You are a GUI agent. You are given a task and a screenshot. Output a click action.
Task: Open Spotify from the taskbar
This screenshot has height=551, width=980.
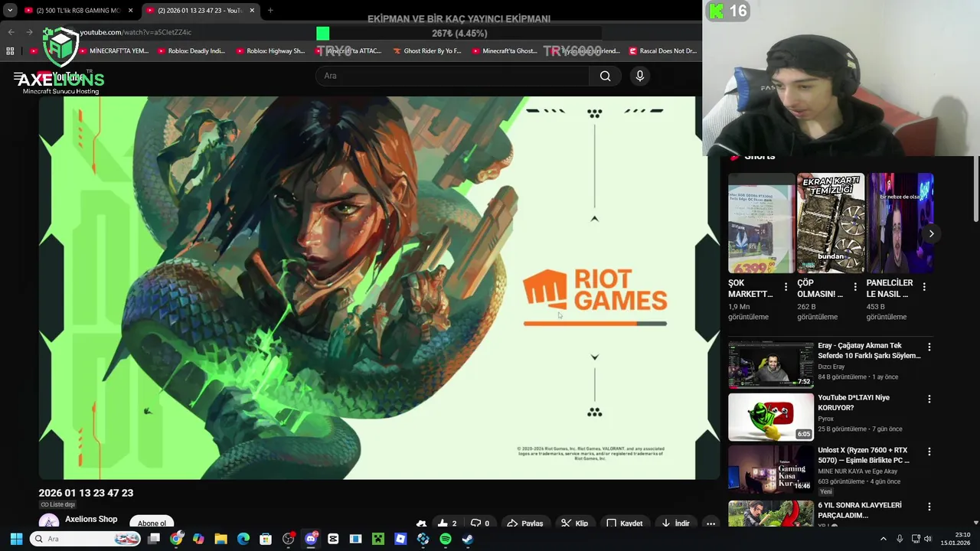click(445, 539)
